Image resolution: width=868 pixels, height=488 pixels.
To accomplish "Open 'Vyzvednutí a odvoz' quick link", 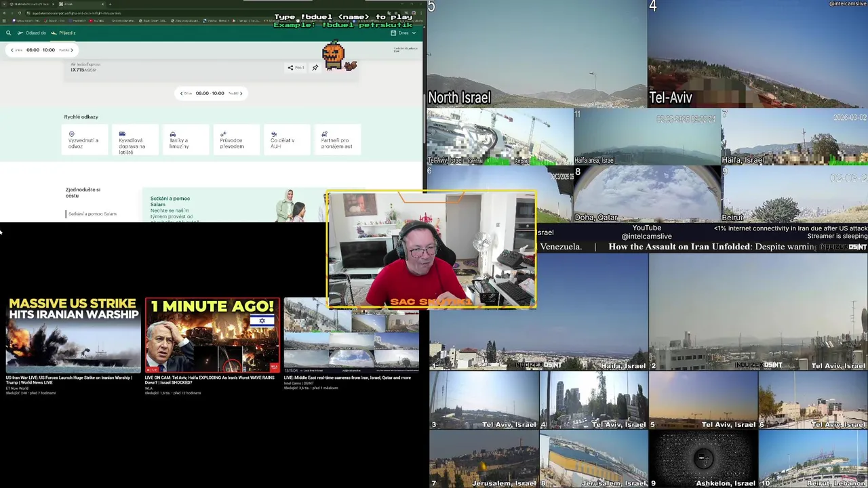I will click(85, 140).
